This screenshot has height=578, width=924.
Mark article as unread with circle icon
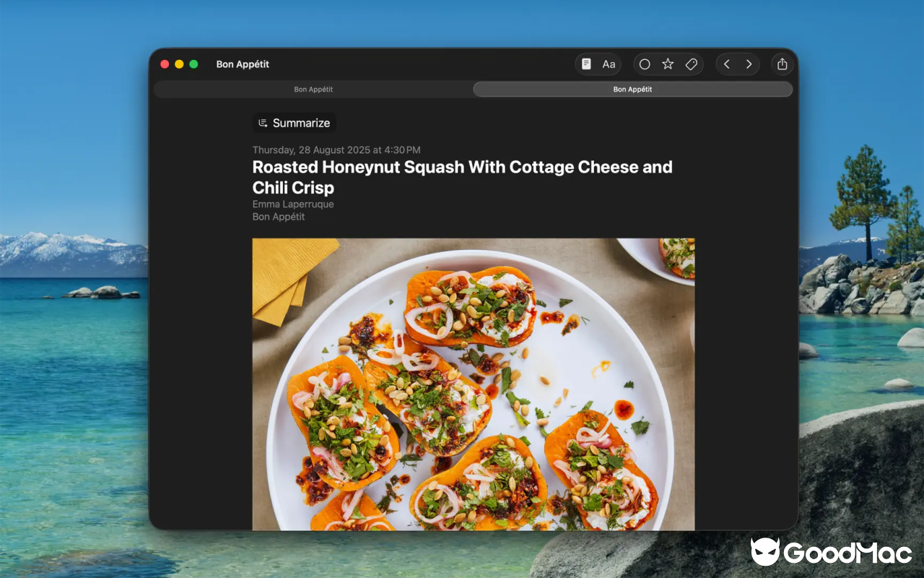(645, 64)
